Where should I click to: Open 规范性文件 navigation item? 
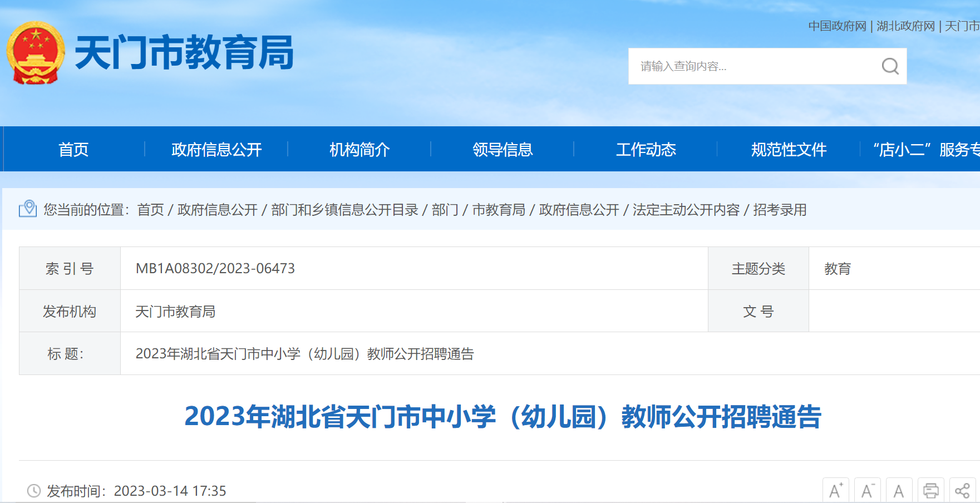pyautogui.click(x=789, y=149)
